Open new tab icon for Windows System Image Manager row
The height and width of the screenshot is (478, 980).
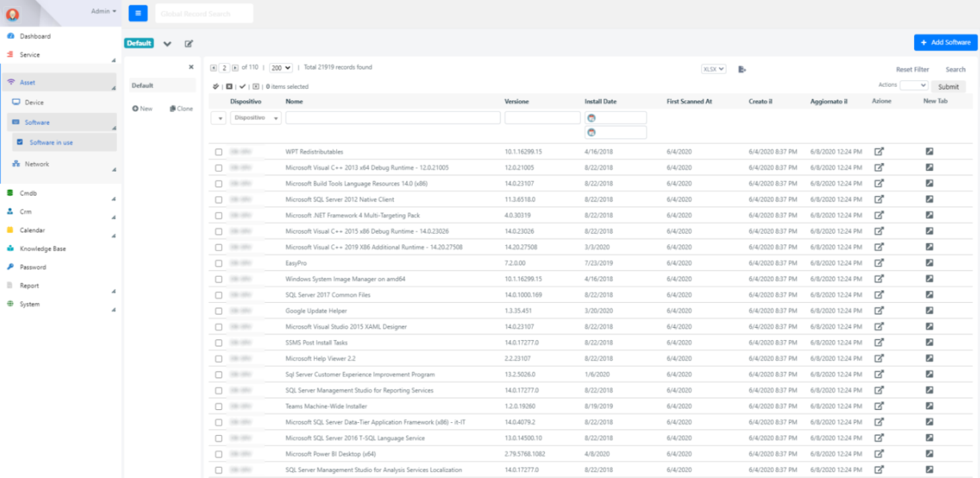tap(929, 279)
